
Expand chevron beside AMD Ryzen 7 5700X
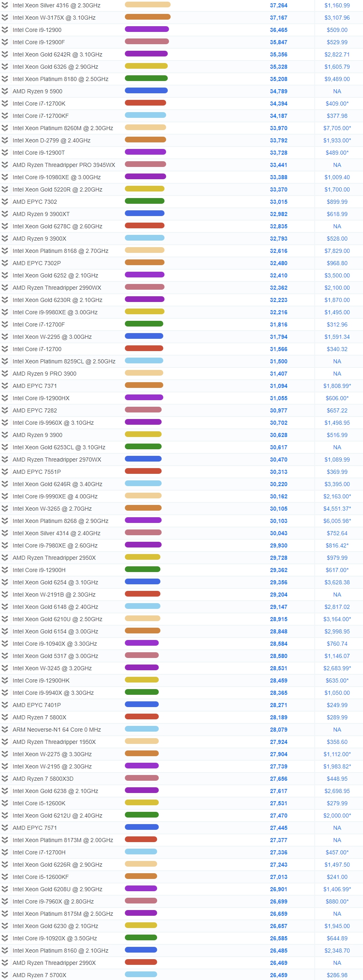(x=5, y=975)
